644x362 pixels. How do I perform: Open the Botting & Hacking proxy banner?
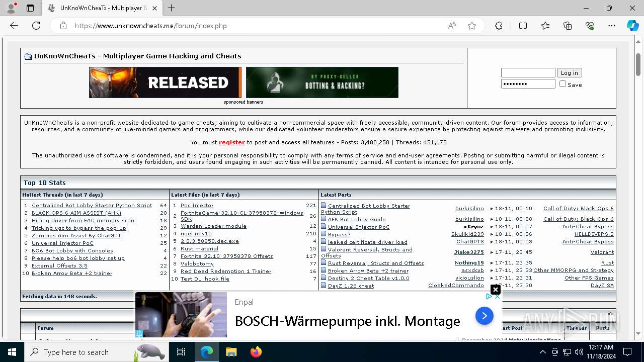coord(322,82)
